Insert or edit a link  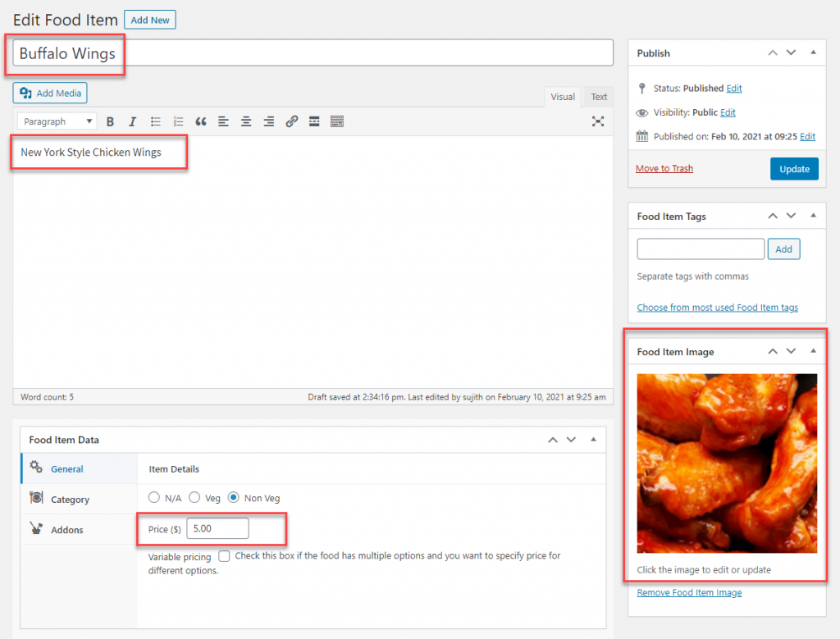point(291,121)
